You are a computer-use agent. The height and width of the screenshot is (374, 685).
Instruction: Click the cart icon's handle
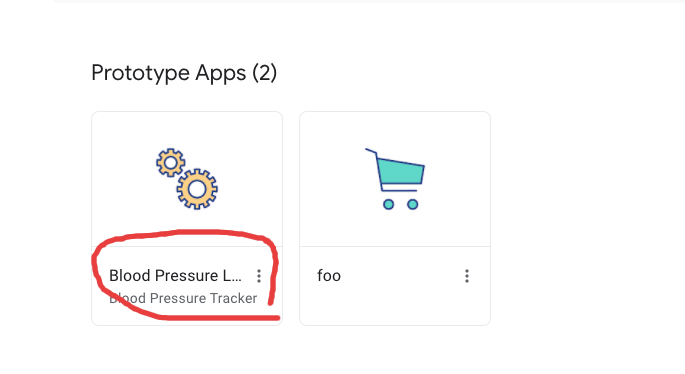(x=371, y=151)
